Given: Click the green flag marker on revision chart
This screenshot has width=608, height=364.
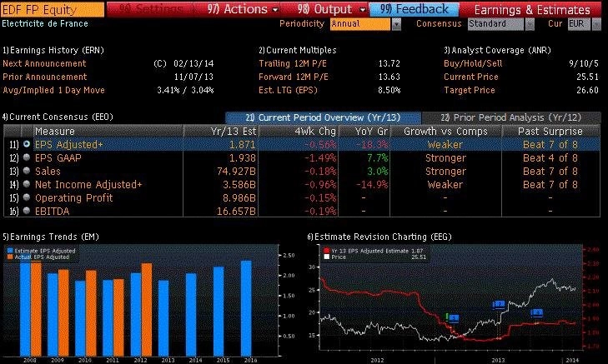Looking at the screenshot, I should click(x=447, y=317).
